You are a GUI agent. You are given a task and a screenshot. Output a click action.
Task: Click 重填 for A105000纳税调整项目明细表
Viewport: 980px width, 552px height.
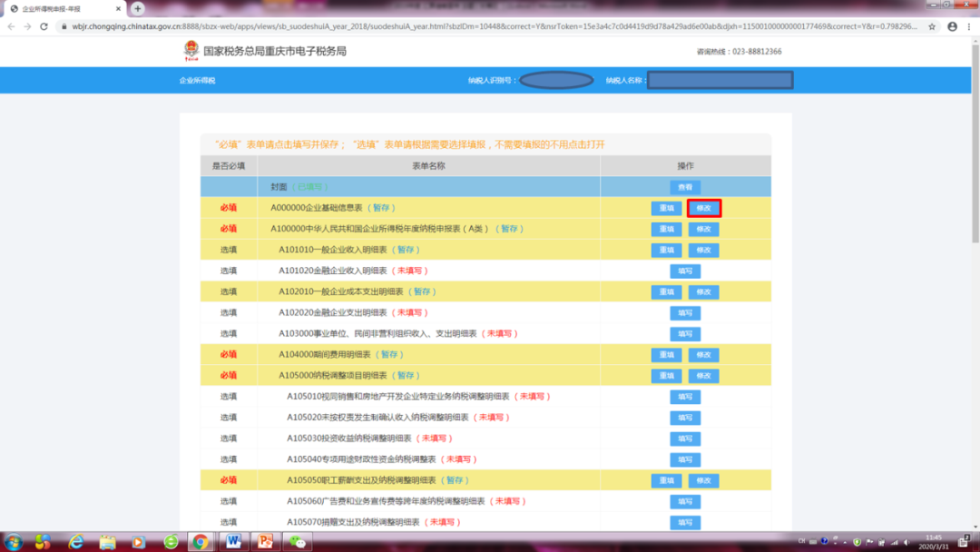pyautogui.click(x=666, y=376)
